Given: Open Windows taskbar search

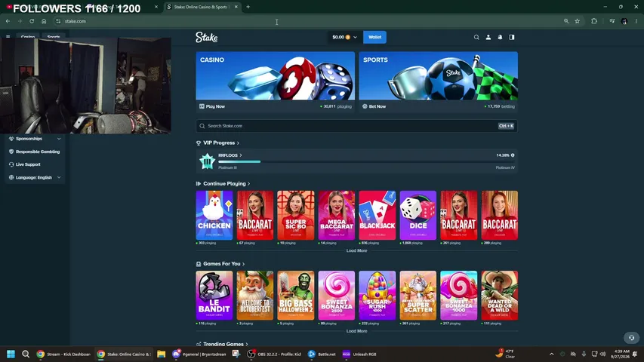Looking at the screenshot, I should 26,354.
